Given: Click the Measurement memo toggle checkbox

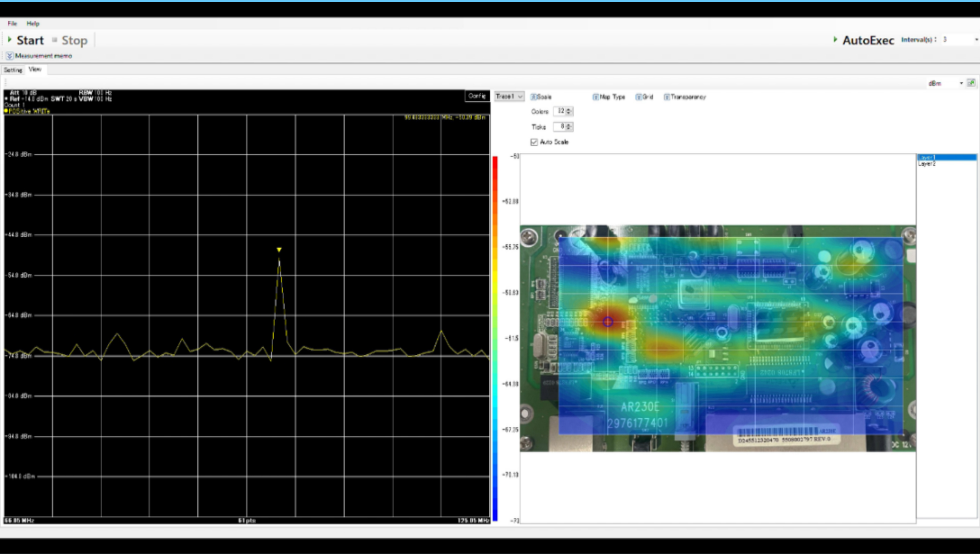Looking at the screenshot, I should tap(10, 55).
